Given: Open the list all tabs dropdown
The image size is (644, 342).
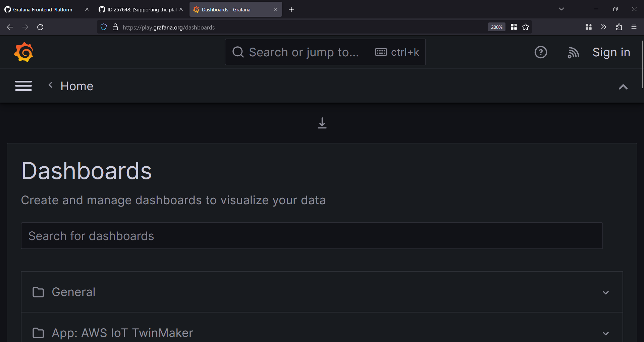Looking at the screenshot, I should [561, 9].
